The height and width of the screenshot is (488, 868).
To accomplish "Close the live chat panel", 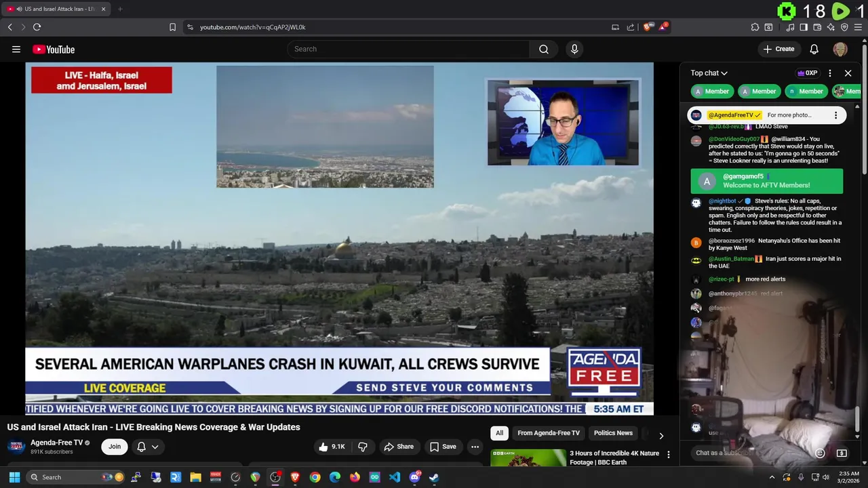I will coord(848,73).
